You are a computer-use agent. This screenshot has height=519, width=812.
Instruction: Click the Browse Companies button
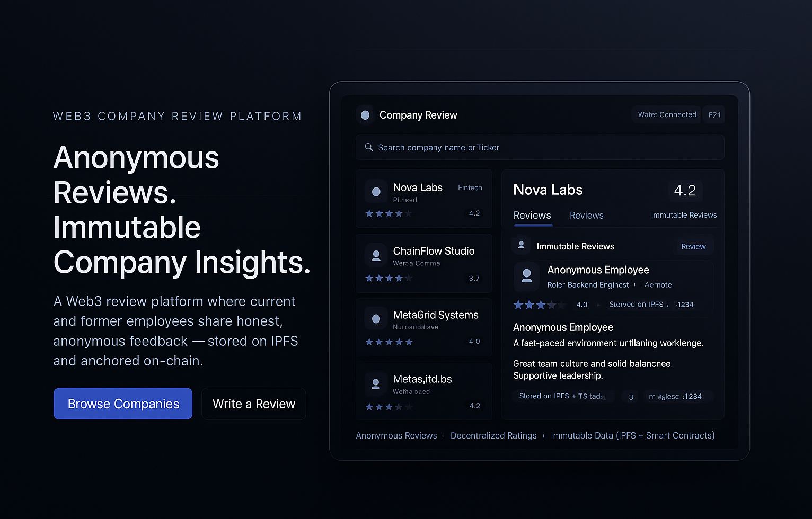pos(122,404)
